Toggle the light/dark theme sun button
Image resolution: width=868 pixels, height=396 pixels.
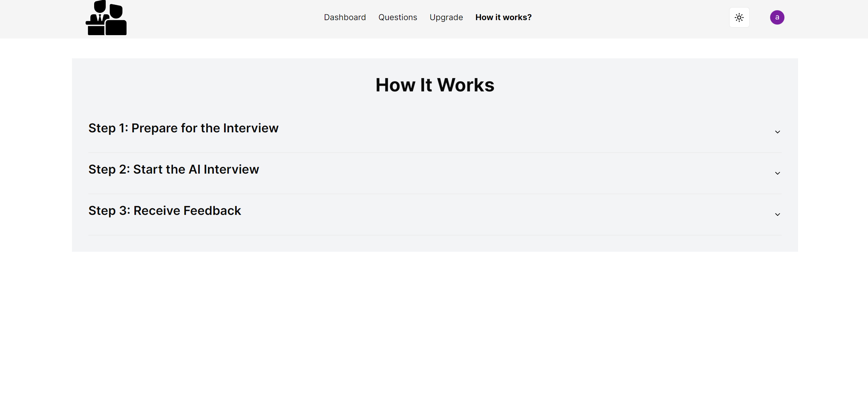pos(739,17)
